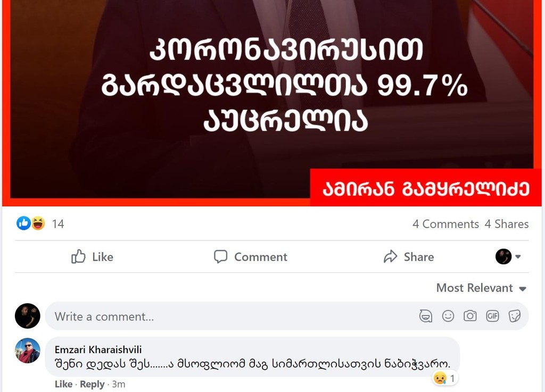
Task: Open the sticker picker in comment box
Action: point(515,316)
